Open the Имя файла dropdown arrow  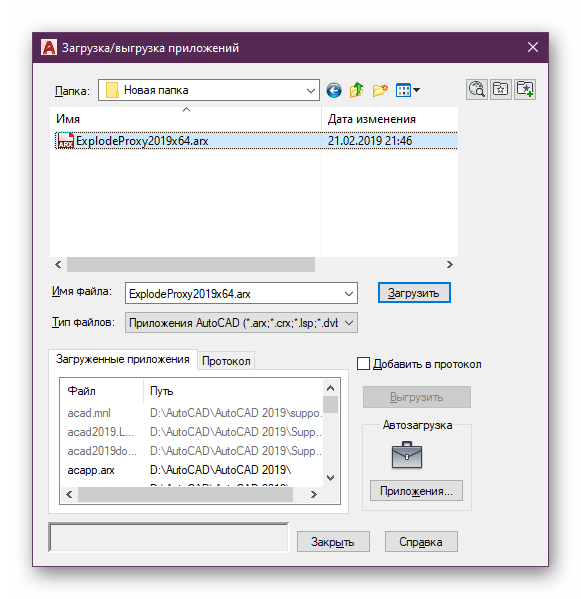click(x=348, y=294)
